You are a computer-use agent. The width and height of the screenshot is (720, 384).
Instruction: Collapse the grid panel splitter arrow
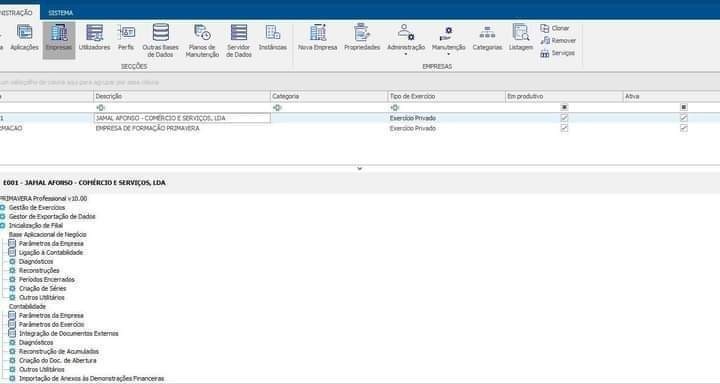[360, 169]
